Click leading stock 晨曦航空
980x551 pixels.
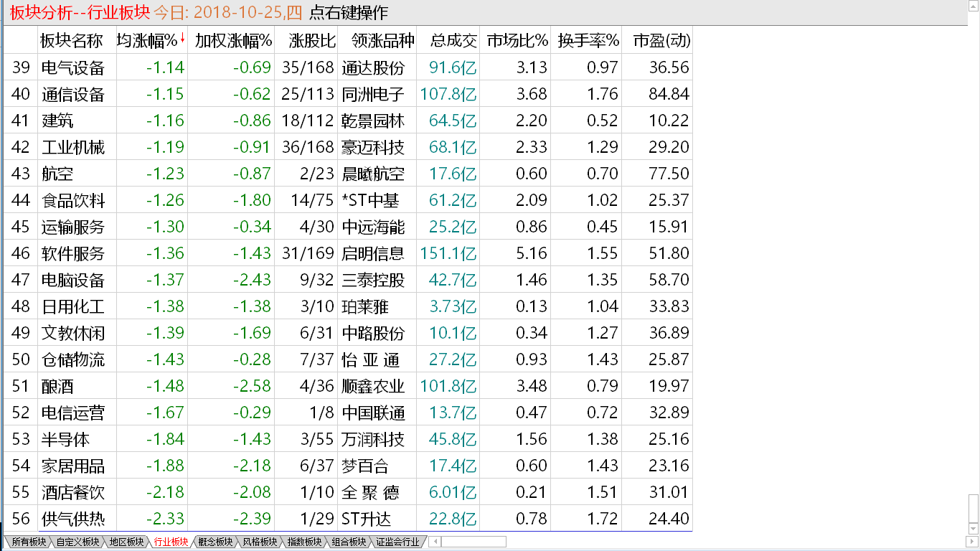tap(373, 174)
